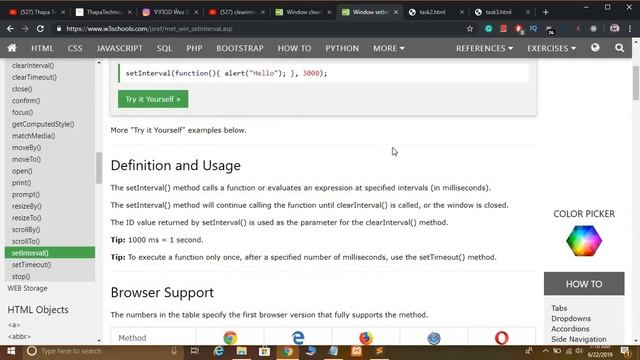Open Task View on the taskbar
Viewport: 640px width, 360px height.
pyautogui.click(x=195, y=351)
